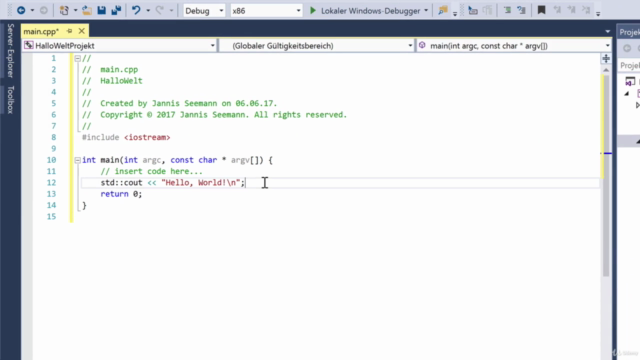Click the Navigate Backward arrow icon
Screen dimensions: 640x360
21,11
